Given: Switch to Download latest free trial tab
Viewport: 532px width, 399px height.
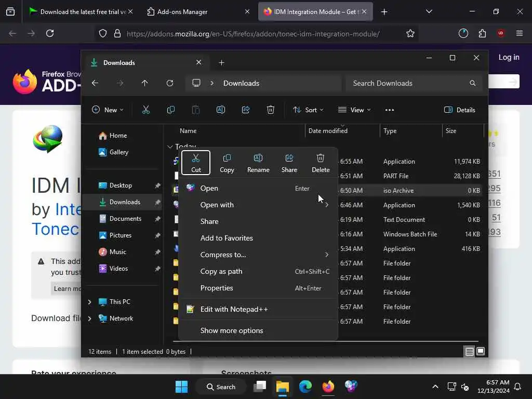Looking at the screenshot, I should (x=80, y=12).
